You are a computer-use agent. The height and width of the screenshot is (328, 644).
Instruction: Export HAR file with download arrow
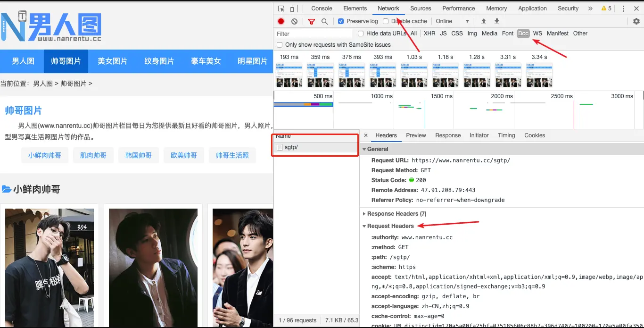[496, 21]
